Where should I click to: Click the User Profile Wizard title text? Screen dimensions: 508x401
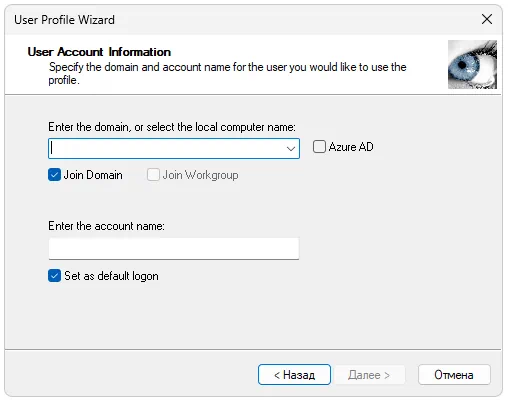pyautogui.click(x=64, y=20)
